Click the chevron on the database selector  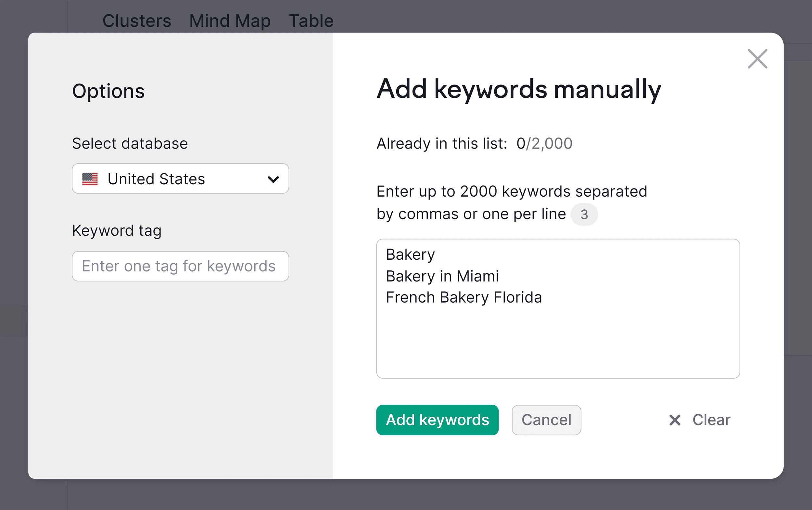[273, 179]
